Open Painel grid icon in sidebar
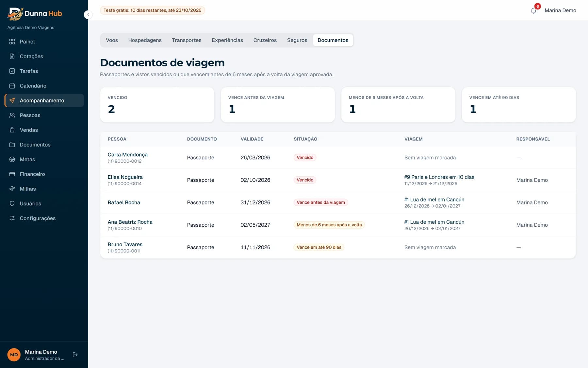This screenshot has height=368, width=588. [x=12, y=42]
